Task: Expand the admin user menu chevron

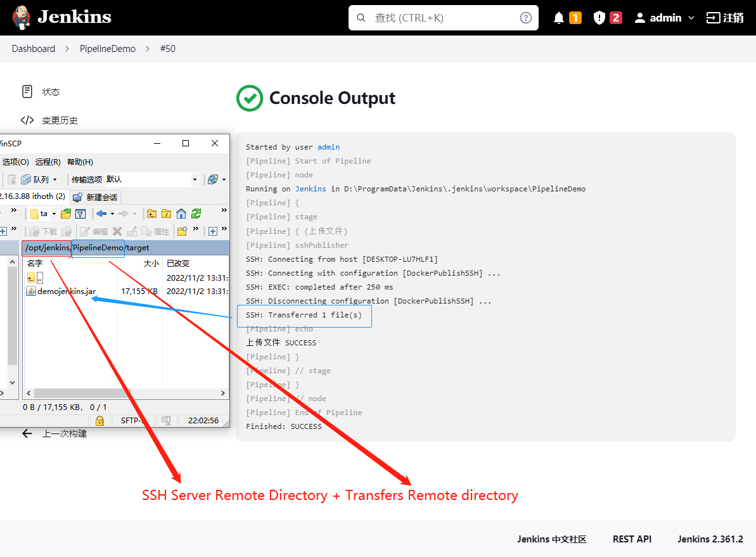Action: click(691, 18)
